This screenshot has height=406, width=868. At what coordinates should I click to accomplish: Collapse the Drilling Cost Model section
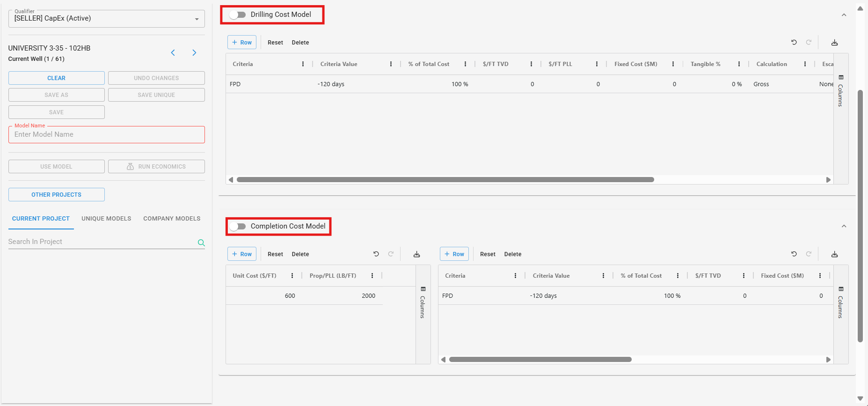point(844,15)
